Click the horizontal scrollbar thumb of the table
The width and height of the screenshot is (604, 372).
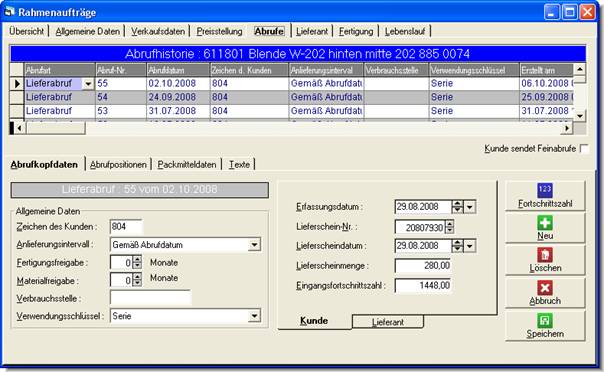[x=55, y=127]
